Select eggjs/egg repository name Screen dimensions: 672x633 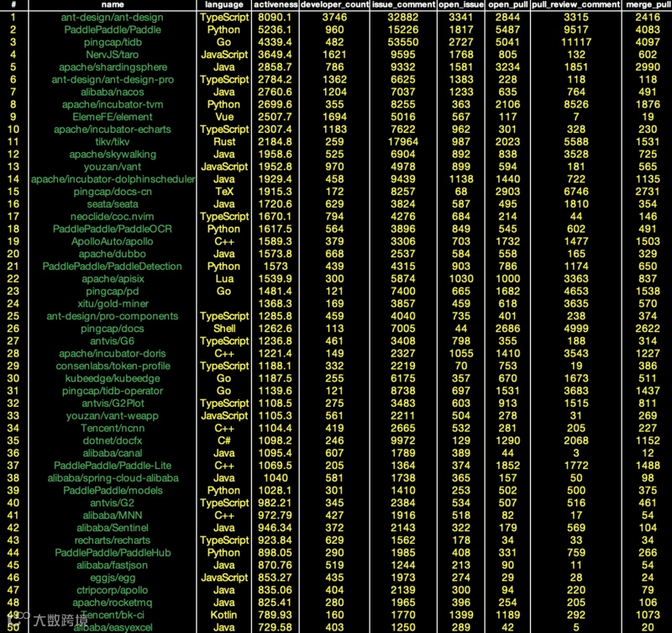[x=113, y=578]
